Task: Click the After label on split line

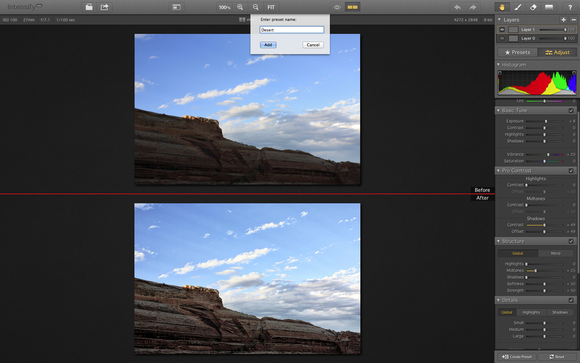Action: coord(482,198)
